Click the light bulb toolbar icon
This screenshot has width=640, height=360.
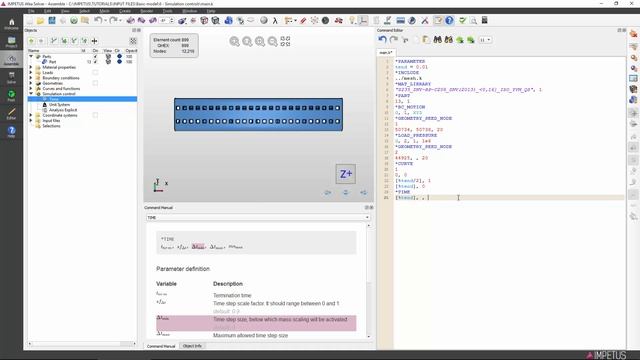pyautogui.click(x=352, y=20)
